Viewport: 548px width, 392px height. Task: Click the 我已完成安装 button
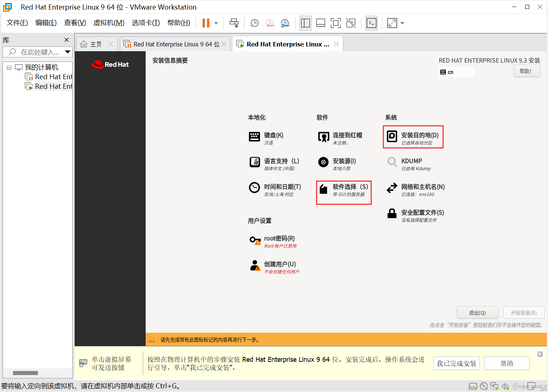click(456, 363)
